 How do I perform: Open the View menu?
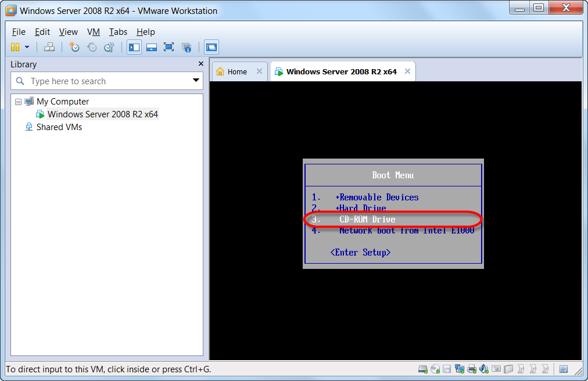pyautogui.click(x=68, y=32)
